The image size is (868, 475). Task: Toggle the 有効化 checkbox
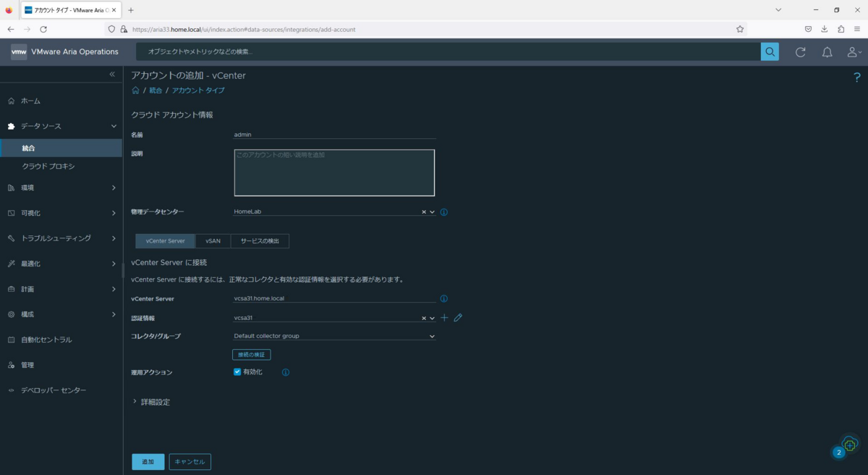point(237,372)
